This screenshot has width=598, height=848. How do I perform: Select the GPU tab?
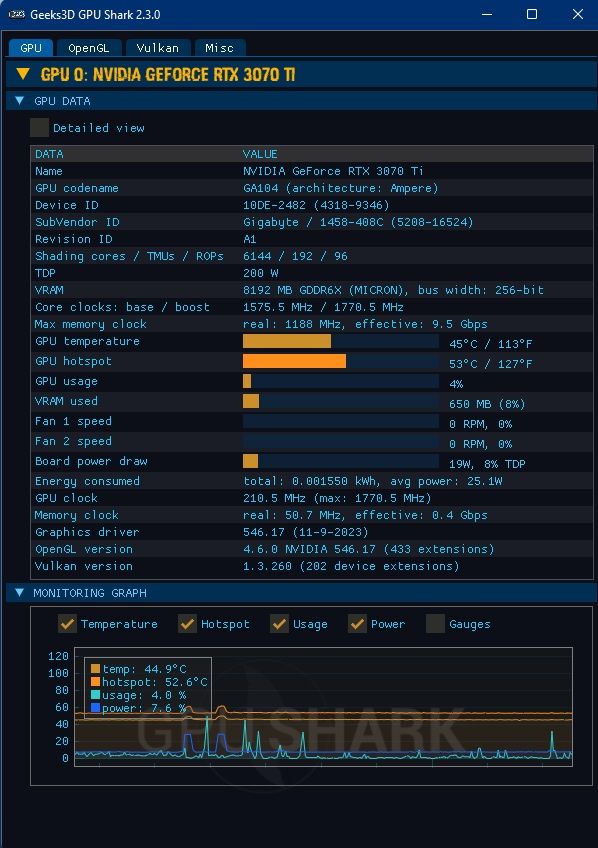coord(31,48)
